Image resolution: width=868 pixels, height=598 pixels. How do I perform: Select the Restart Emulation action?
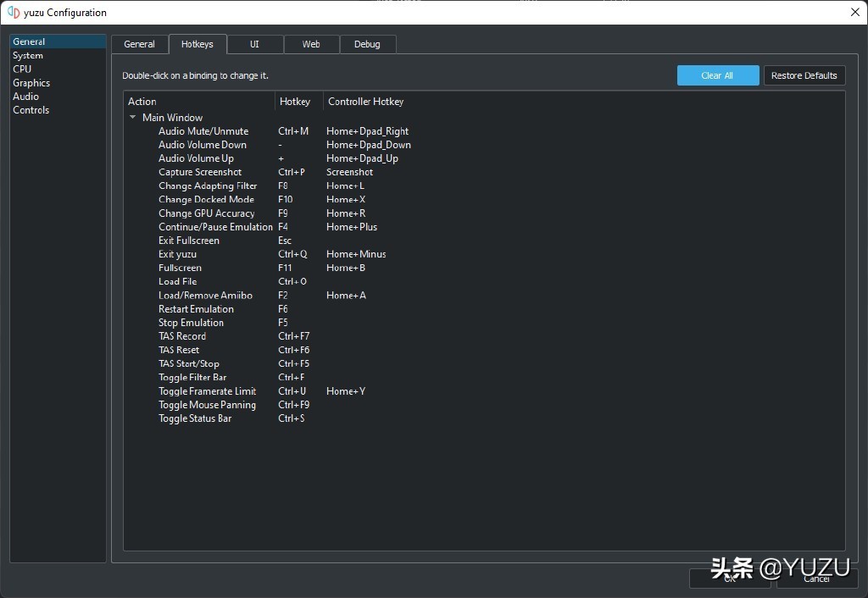[196, 309]
